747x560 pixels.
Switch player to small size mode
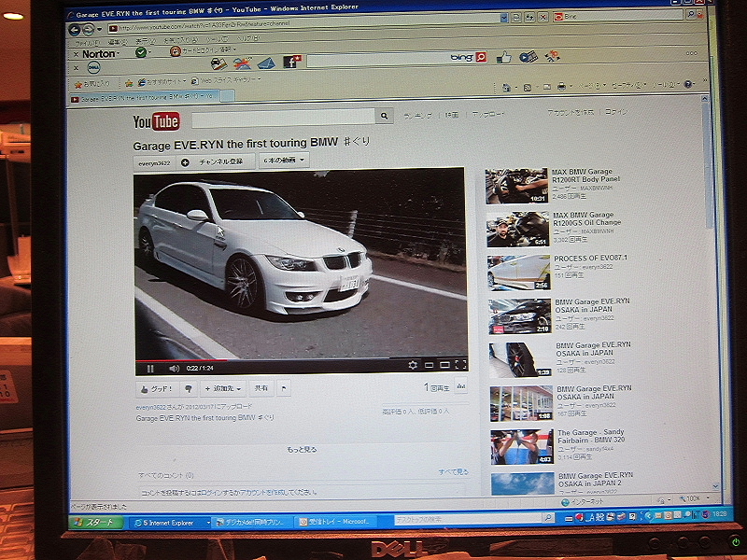[429, 365]
